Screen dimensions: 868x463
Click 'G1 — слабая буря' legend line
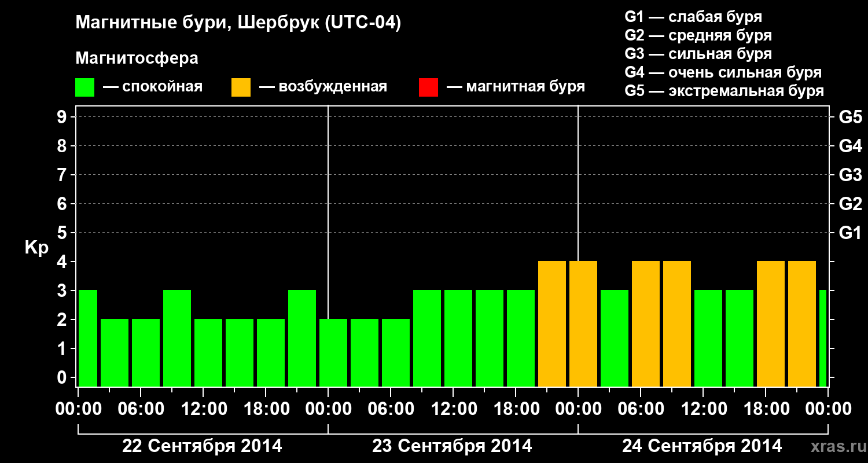[693, 17]
